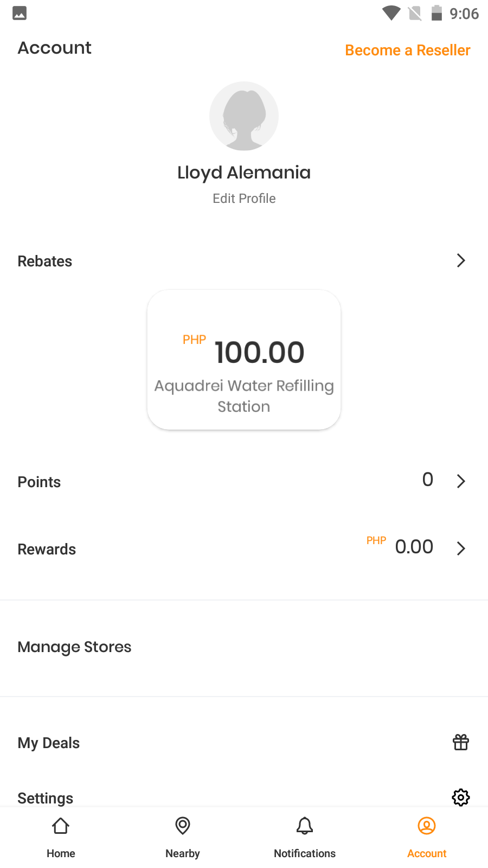The height and width of the screenshot is (868, 488).
Task: Open the My Deals menu item
Action: [x=49, y=743]
